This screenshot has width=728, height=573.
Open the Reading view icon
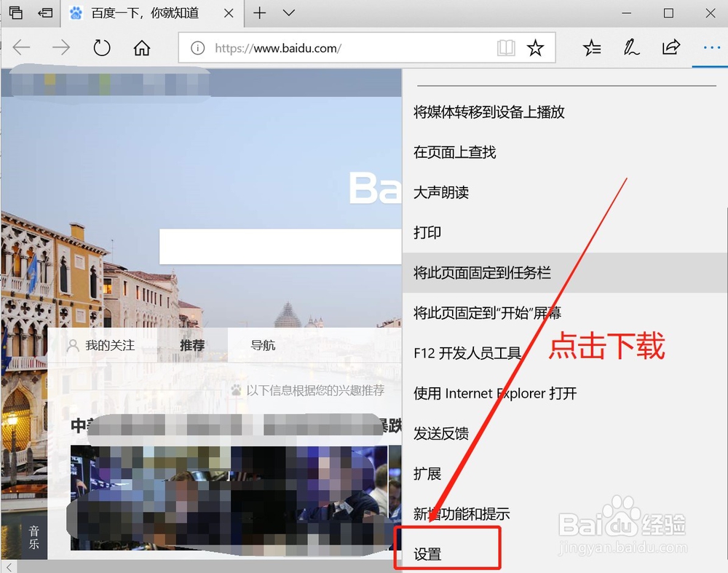(505, 47)
